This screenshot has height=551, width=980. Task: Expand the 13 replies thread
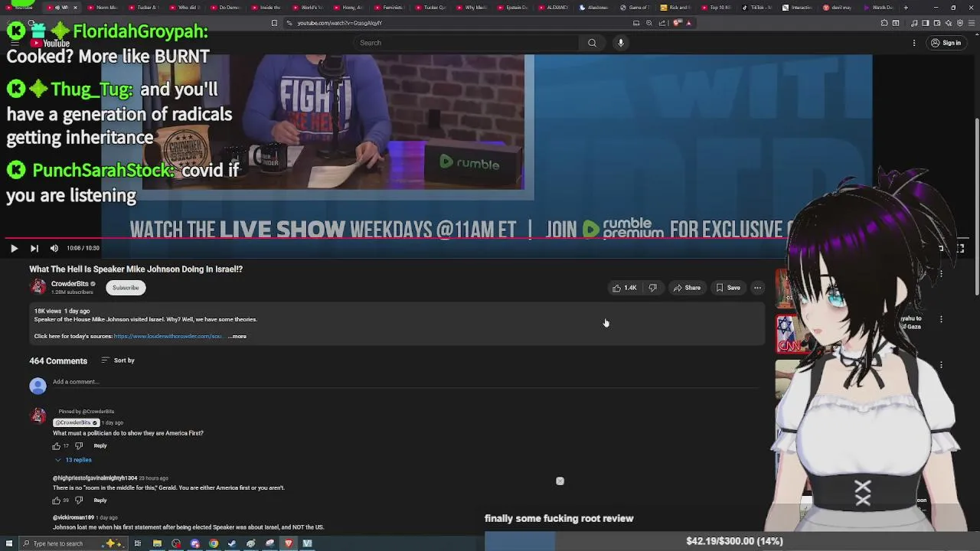coord(73,460)
